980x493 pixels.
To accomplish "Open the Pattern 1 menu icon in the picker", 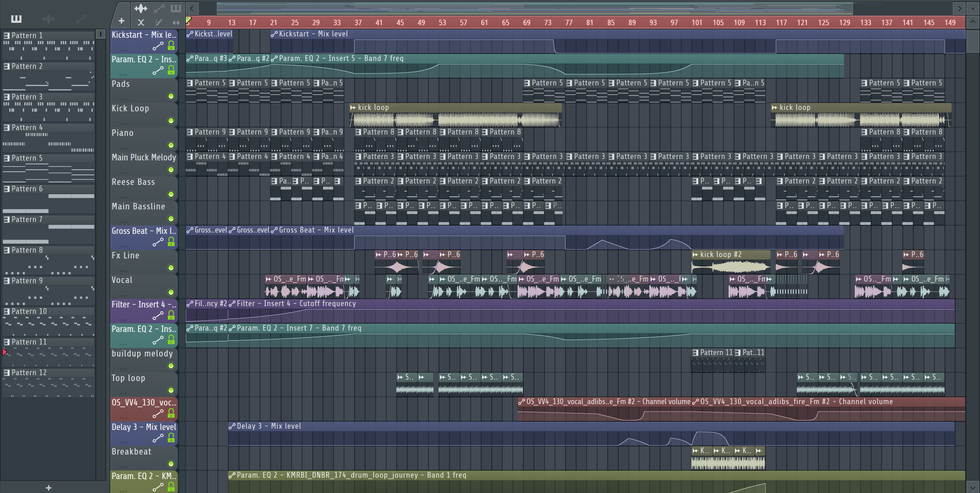I will (x=6, y=35).
